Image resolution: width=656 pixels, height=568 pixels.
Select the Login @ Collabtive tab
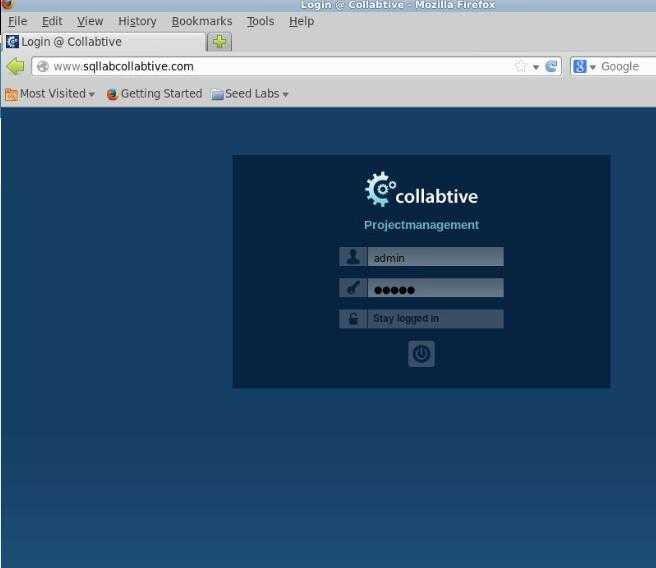coord(105,42)
